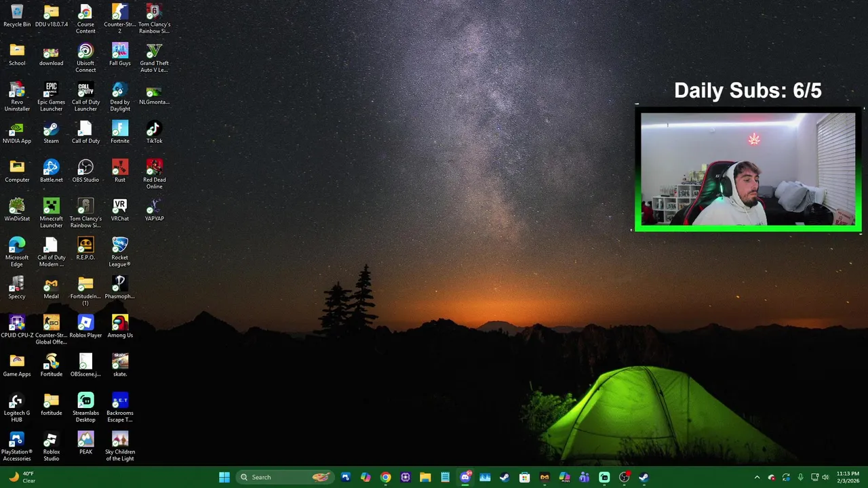Select the OBSscene.j... file icon
The image size is (868, 488).
[85, 366]
